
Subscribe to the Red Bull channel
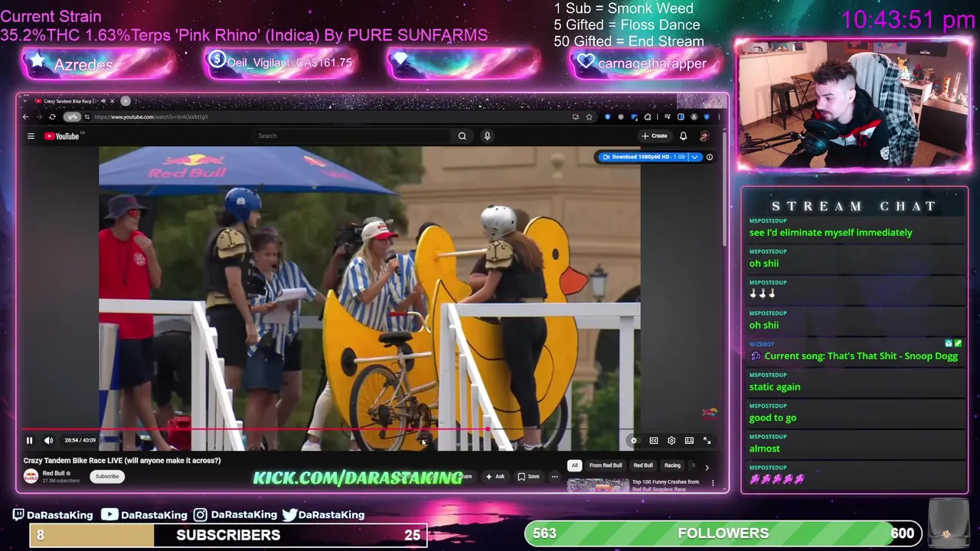coord(107,476)
